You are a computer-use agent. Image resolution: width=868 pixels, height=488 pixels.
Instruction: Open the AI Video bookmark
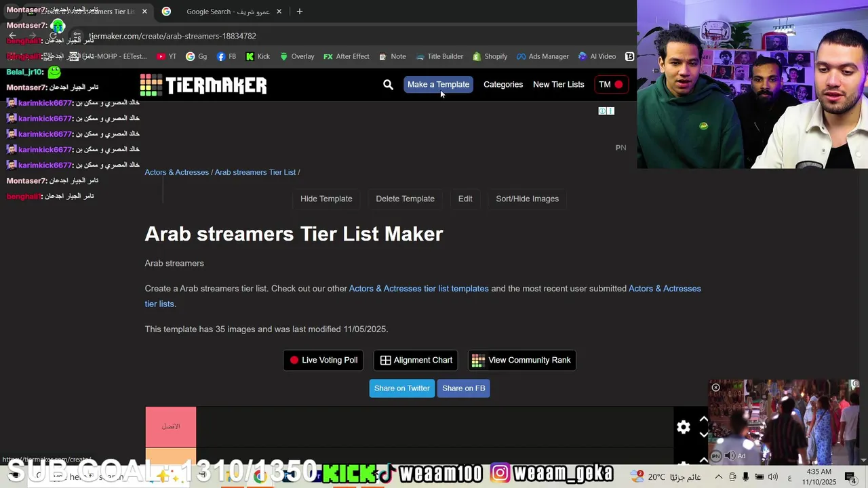coord(597,56)
